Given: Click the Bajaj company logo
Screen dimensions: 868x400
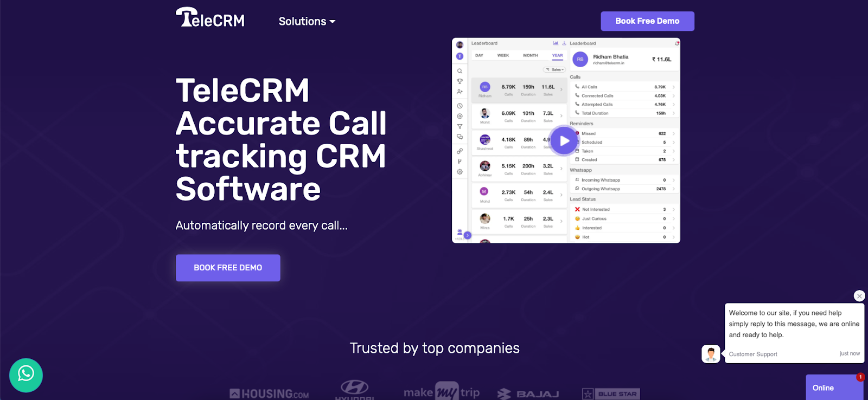Looking at the screenshot, I should point(528,394).
